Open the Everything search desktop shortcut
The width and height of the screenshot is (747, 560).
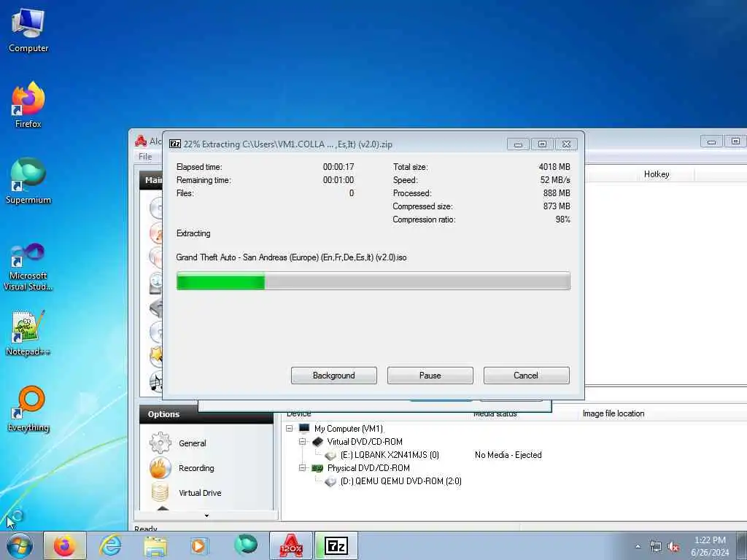(x=28, y=408)
